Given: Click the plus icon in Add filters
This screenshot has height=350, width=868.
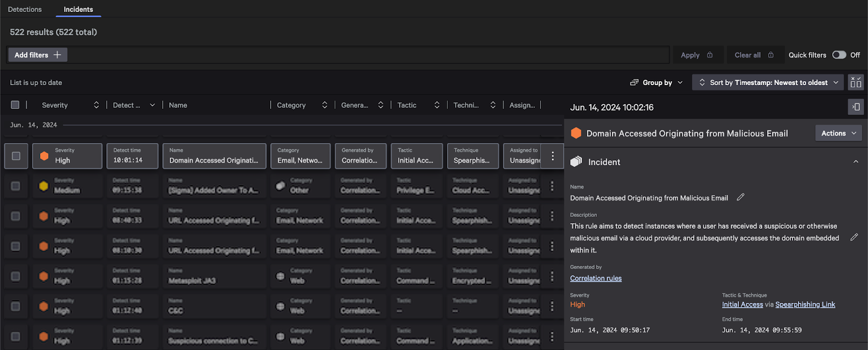Looking at the screenshot, I should coord(58,55).
